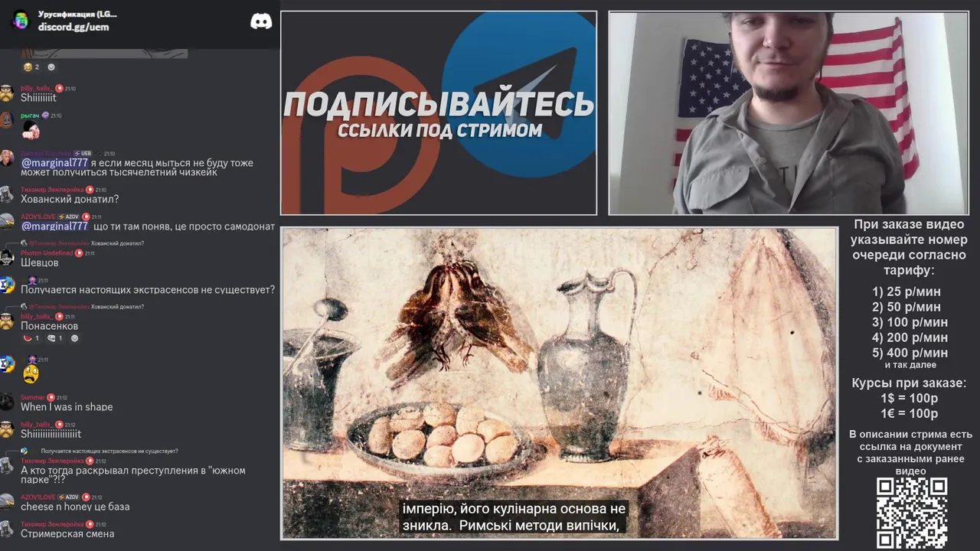Open billy_balls_ avatar beside Понасенков
980x551 pixels.
[x=7, y=321]
